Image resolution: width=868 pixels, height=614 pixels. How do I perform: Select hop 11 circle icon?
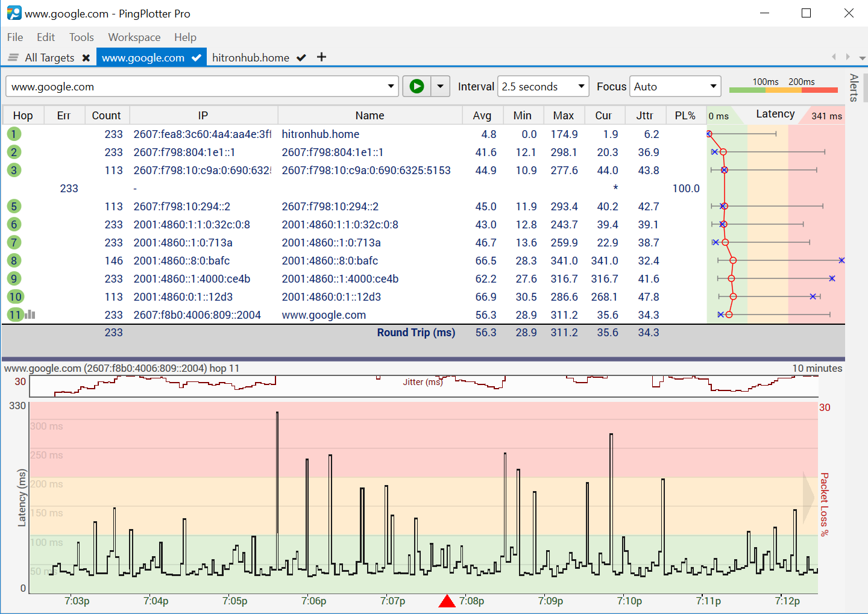[x=15, y=315]
